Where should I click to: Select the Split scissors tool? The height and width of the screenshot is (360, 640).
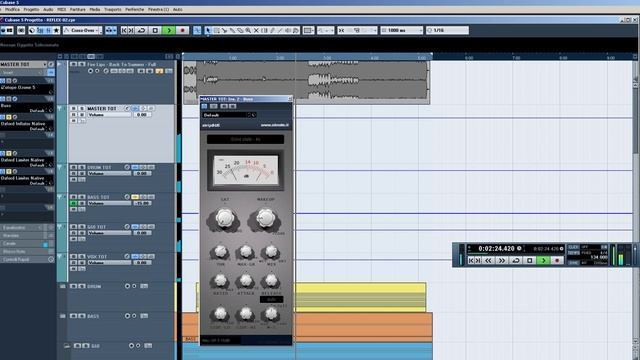click(224, 30)
